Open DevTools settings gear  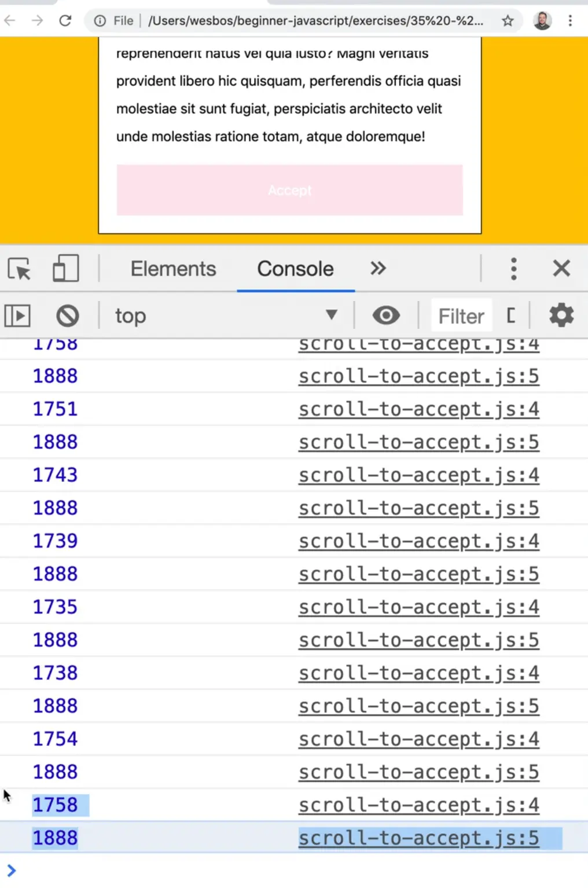(560, 315)
